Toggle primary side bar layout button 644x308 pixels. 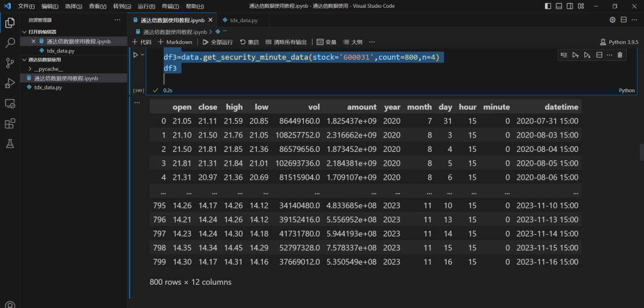pyautogui.click(x=548, y=6)
